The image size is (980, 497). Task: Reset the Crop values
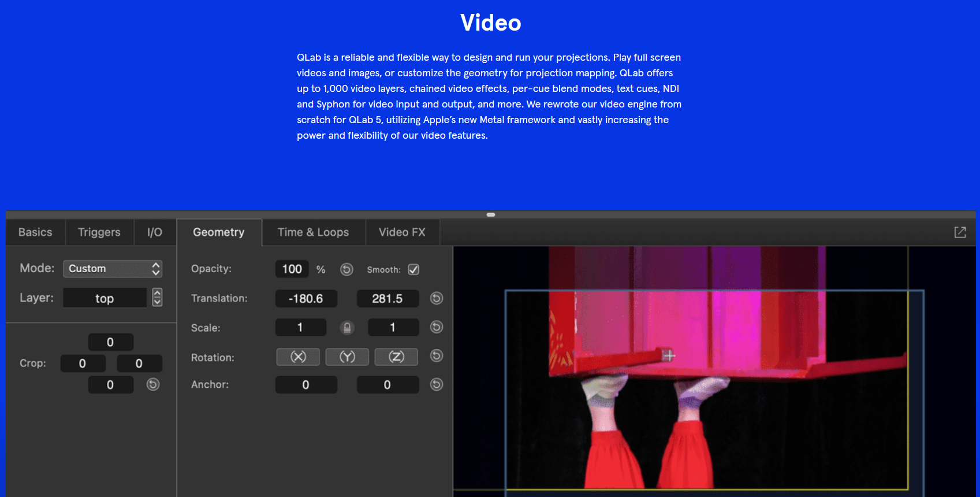click(x=153, y=384)
